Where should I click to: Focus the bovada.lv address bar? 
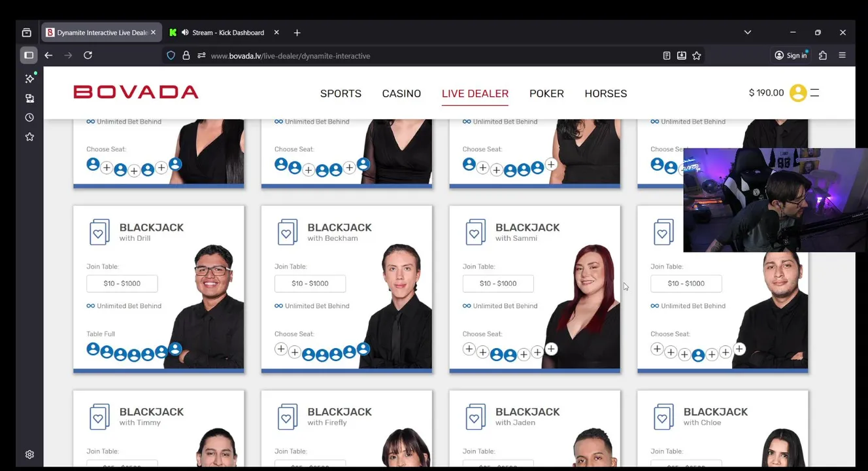click(431, 56)
